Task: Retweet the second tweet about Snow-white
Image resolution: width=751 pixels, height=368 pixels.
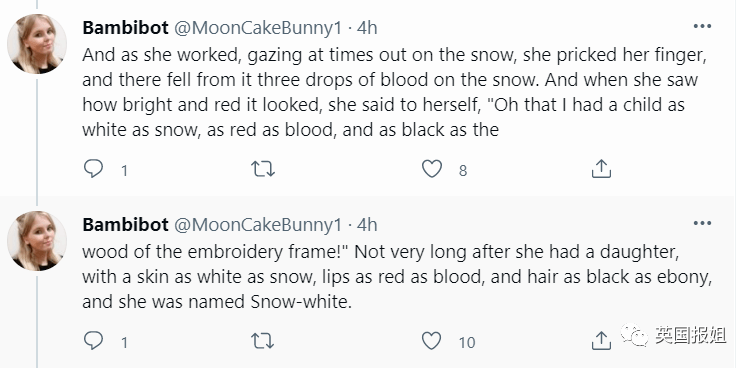Action: pos(263,341)
